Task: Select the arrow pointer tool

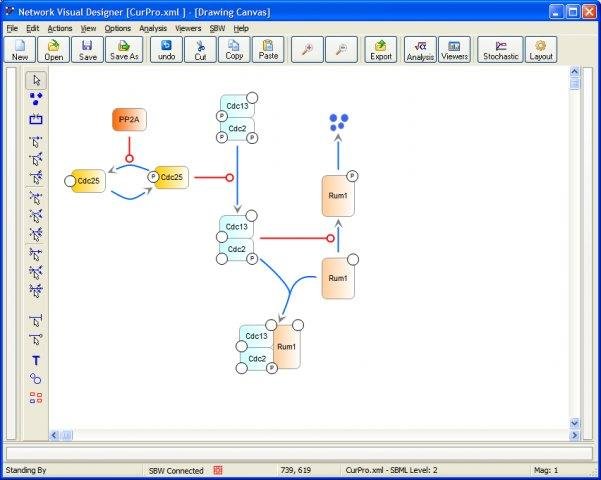Action: 36,80
